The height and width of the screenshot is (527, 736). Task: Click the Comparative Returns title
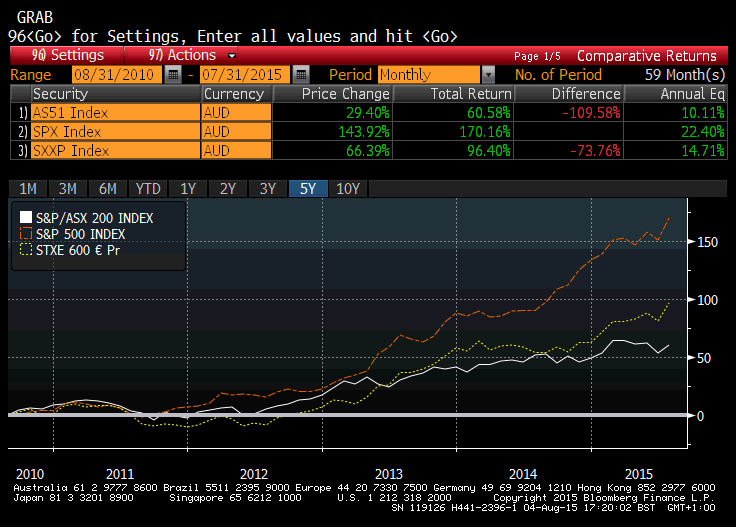(x=646, y=56)
